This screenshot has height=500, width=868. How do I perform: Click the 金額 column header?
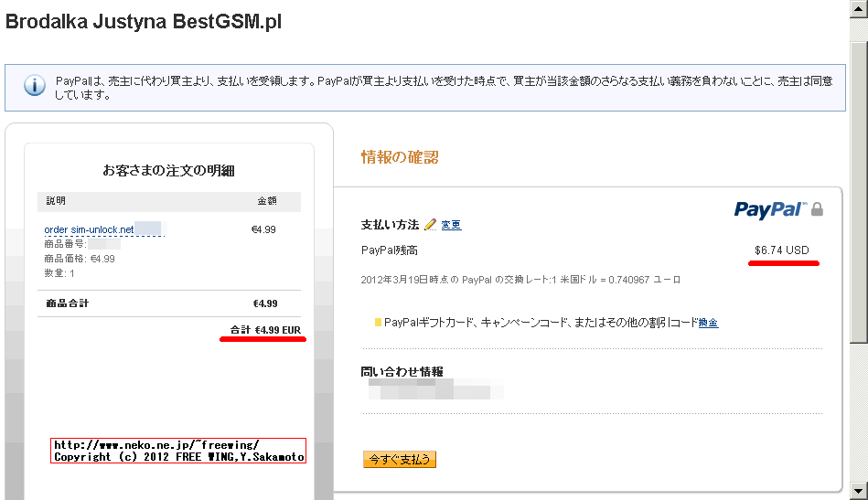tap(267, 201)
